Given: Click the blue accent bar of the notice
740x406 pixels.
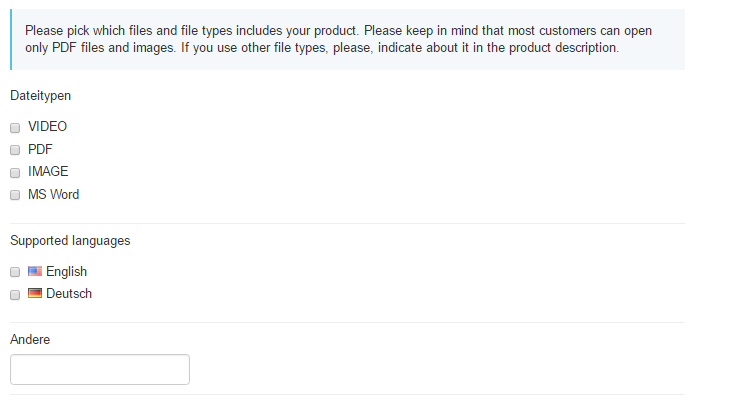Looking at the screenshot, I should (x=11, y=39).
